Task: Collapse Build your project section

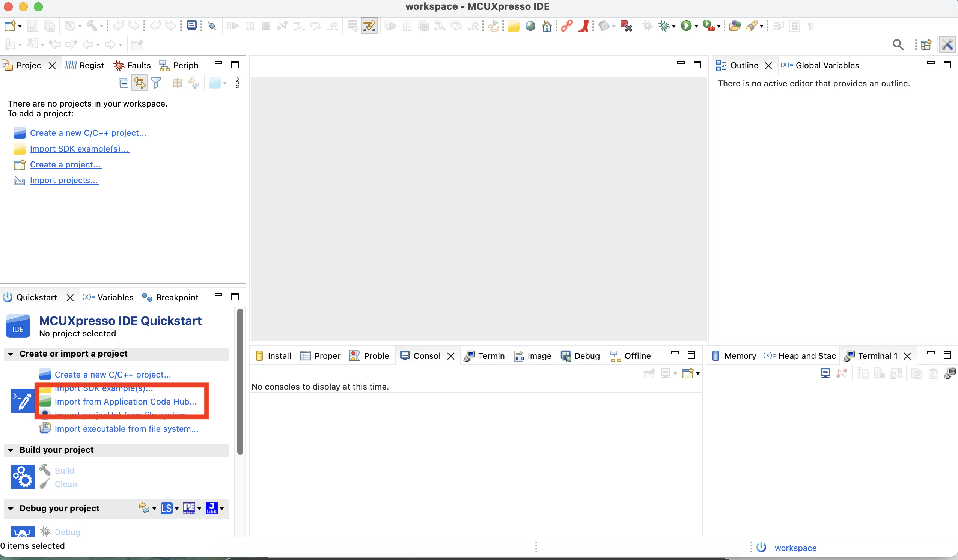Action: 11,450
